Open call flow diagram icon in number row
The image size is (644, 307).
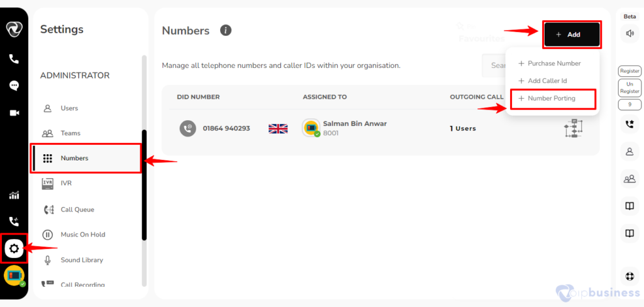574,128
